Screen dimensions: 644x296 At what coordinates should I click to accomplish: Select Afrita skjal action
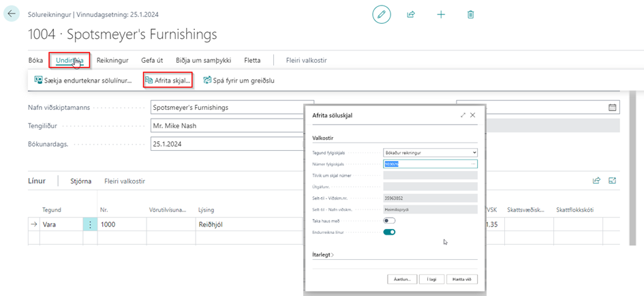coord(168,80)
